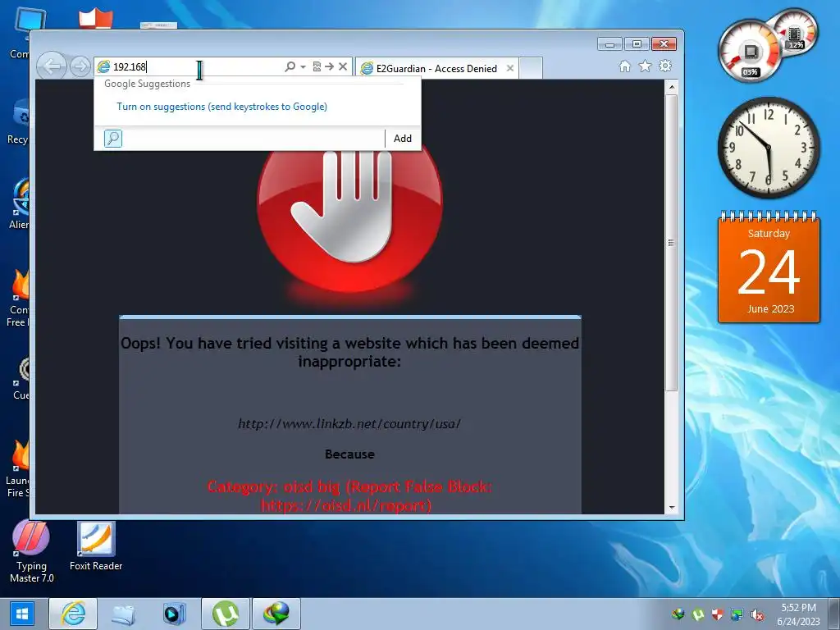The image size is (840, 630).
Task: Click the blocked URL linkzb.net text
Action: pos(349,424)
